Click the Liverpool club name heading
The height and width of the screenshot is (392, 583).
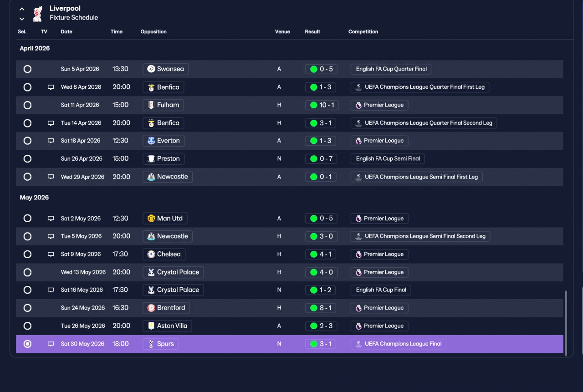(65, 9)
